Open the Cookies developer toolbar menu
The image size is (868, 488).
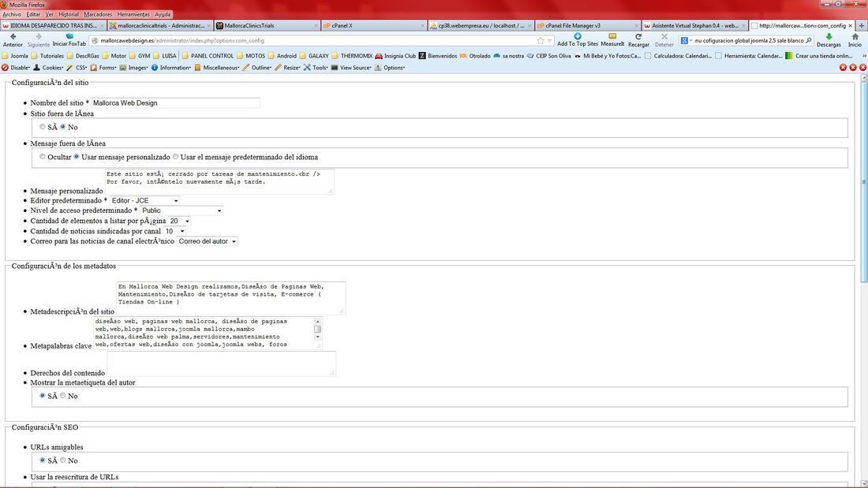pyautogui.click(x=49, y=68)
